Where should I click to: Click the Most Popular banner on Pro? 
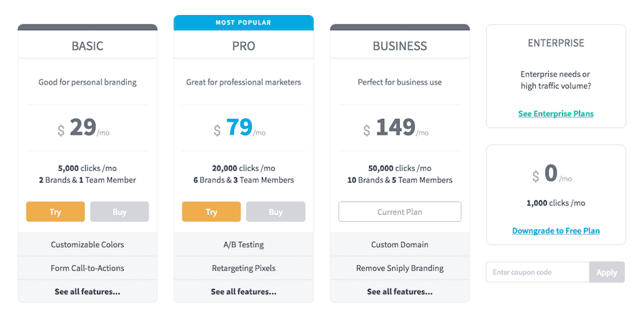(x=243, y=23)
